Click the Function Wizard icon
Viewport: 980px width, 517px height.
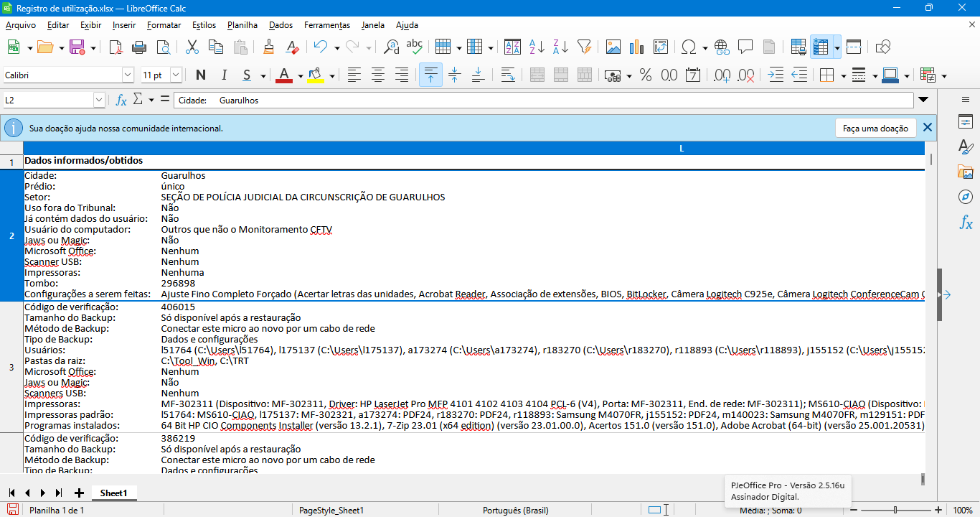[121, 101]
